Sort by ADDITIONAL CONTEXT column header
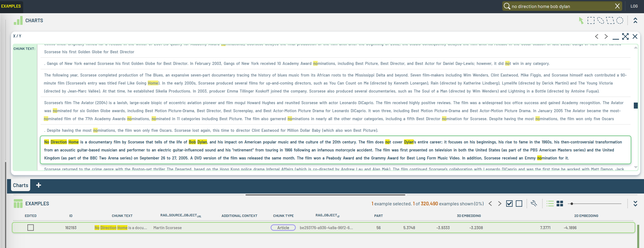 pyautogui.click(x=239, y=216)
